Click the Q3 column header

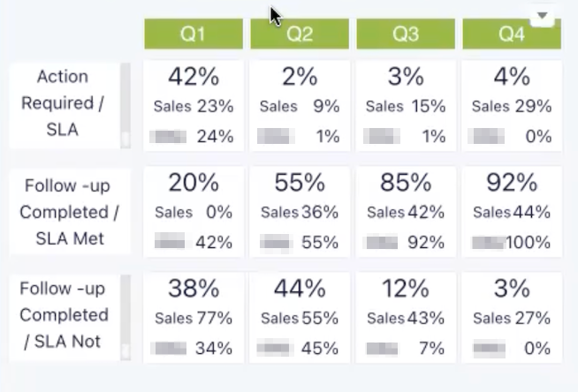(406, 34)
